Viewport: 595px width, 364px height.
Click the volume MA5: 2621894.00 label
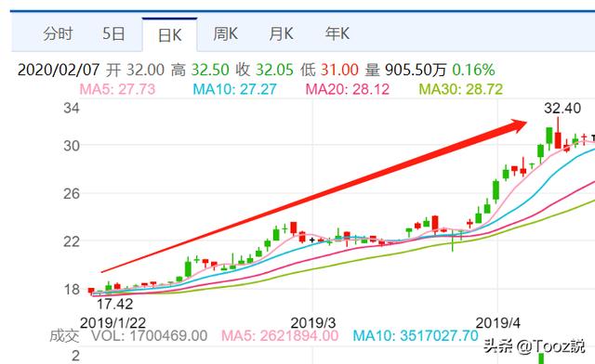(280, 336)
